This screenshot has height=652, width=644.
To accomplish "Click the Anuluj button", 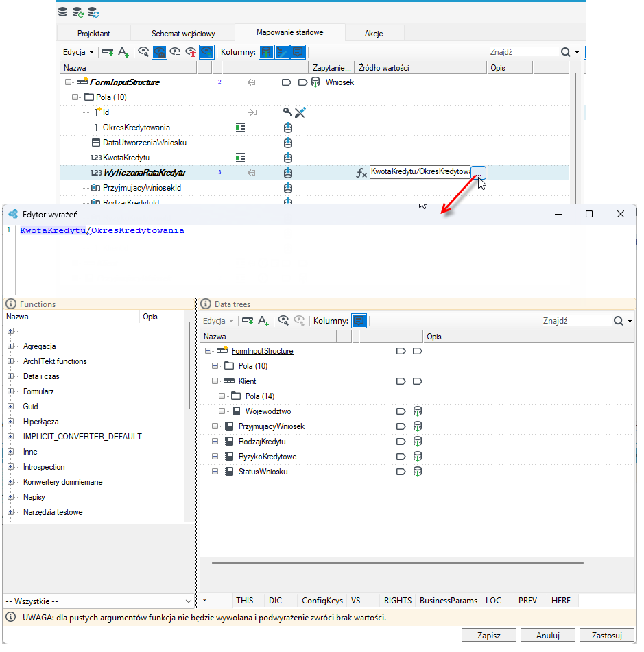I will pos(548,636).
